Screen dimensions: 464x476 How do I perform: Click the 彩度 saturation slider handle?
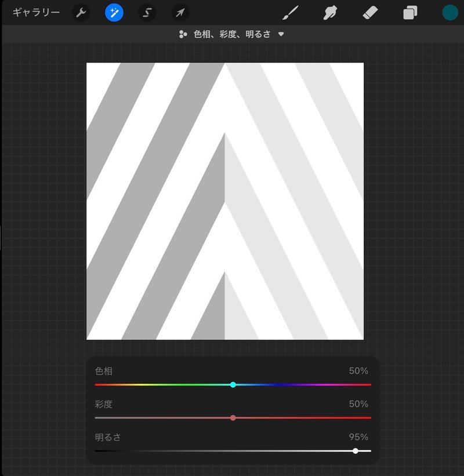[x=233, y=417]
